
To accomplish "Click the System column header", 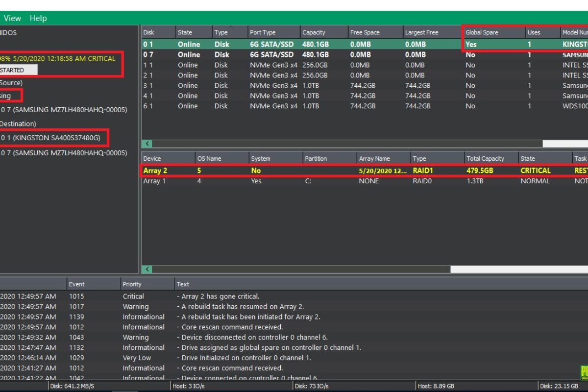I will point(275,158).
